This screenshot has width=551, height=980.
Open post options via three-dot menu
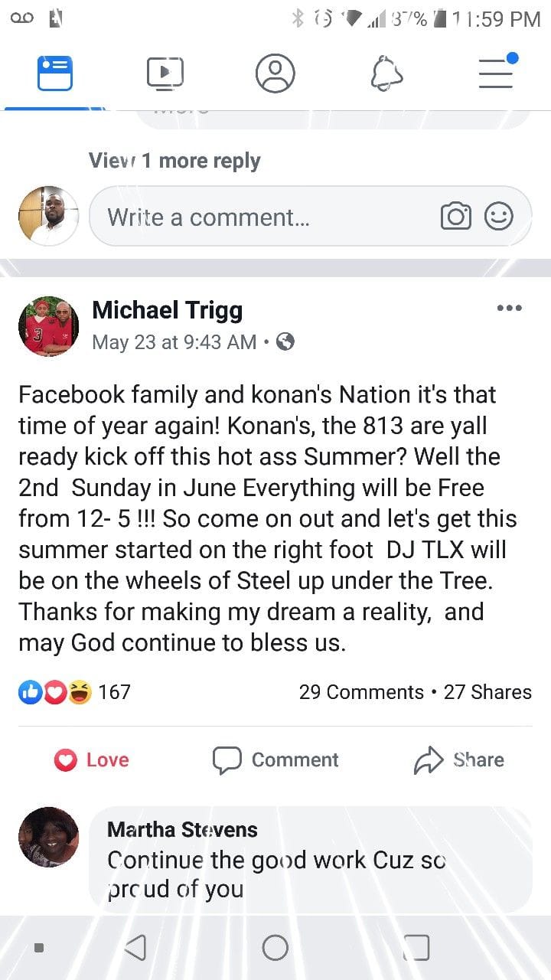(x=509, y=308)
